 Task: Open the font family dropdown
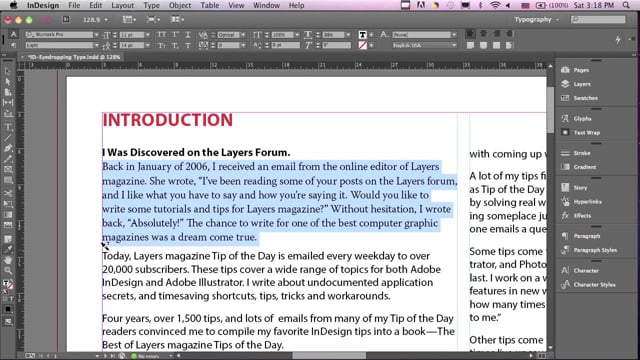pyautogui.click(x=96, y=35)
